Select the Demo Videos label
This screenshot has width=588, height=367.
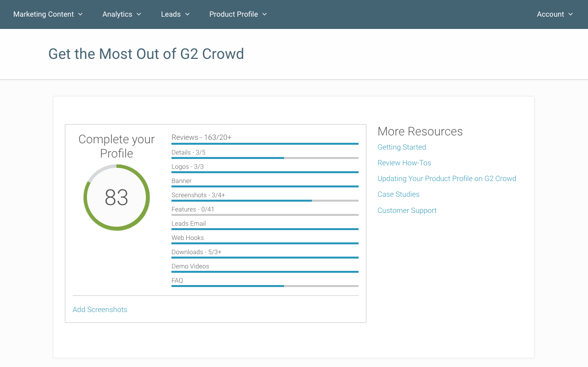coord(190,266)
